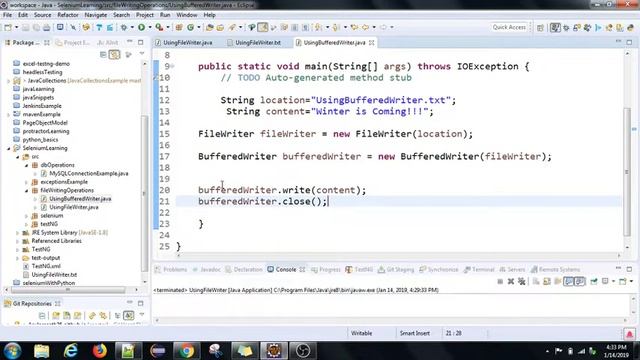Open the Refactor menu
This screenshot has width=640, height=360.
[x=68, y=15]
